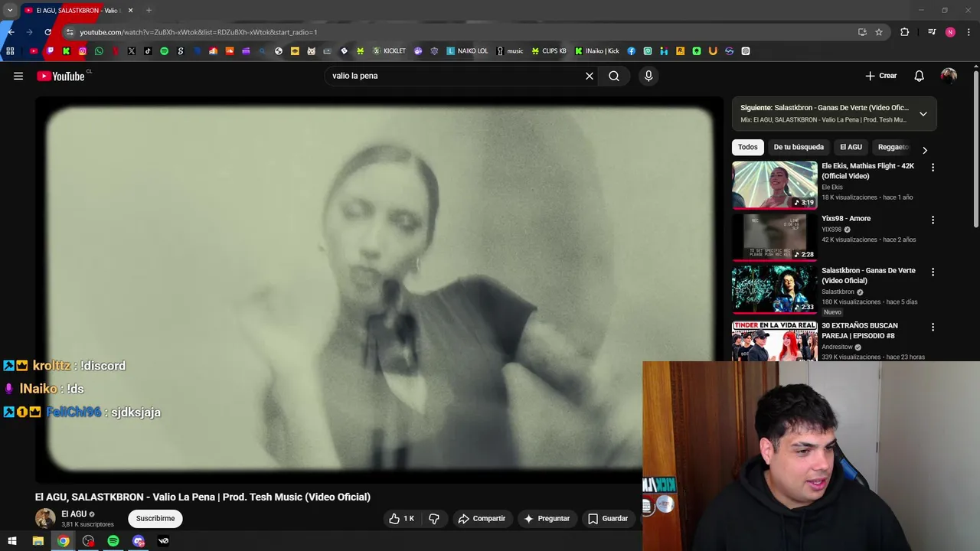This screenshot has width=980, height=551.
Task: Open options for Ele Ekis 42K video
Action: tap(933, 167)
